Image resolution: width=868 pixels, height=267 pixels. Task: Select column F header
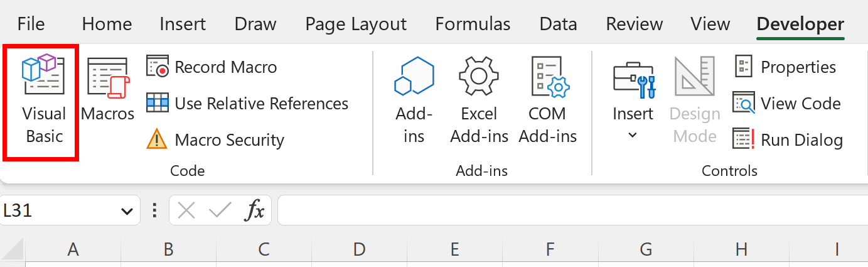(550, 250)
